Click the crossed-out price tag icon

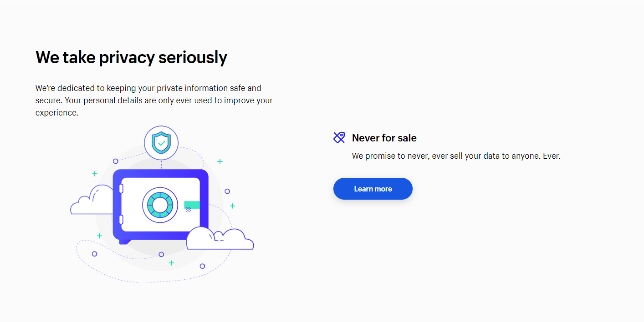tap(339, 137)
